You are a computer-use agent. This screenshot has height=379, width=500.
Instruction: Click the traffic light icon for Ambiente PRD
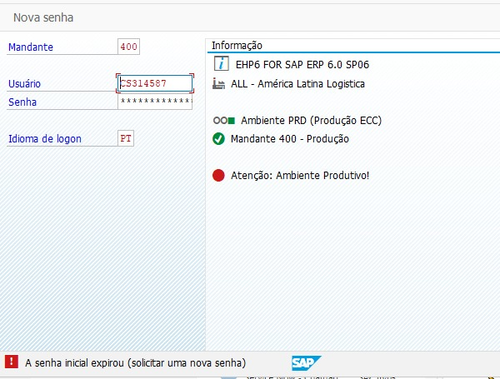224,120
